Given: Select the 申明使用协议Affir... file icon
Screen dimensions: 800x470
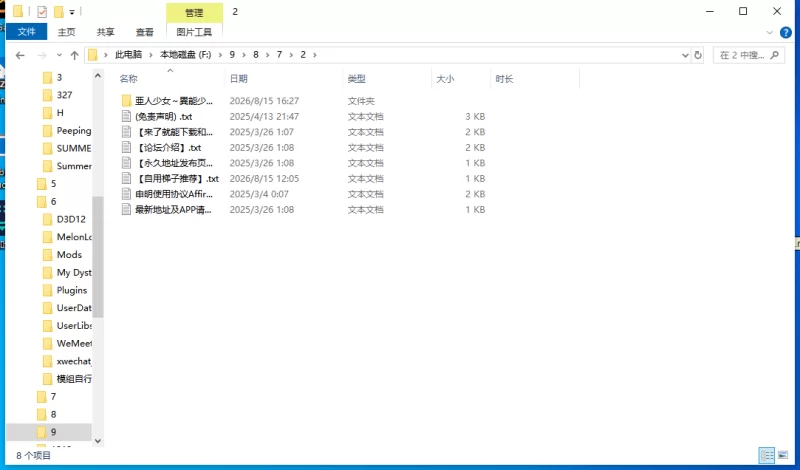Looking at the screenshot, I should [127, 194].
